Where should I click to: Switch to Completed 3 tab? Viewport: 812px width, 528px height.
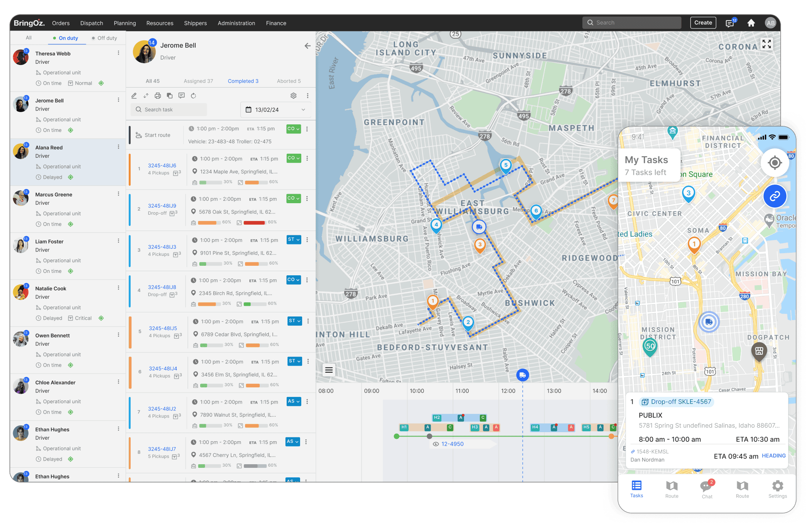coord(243,81)
